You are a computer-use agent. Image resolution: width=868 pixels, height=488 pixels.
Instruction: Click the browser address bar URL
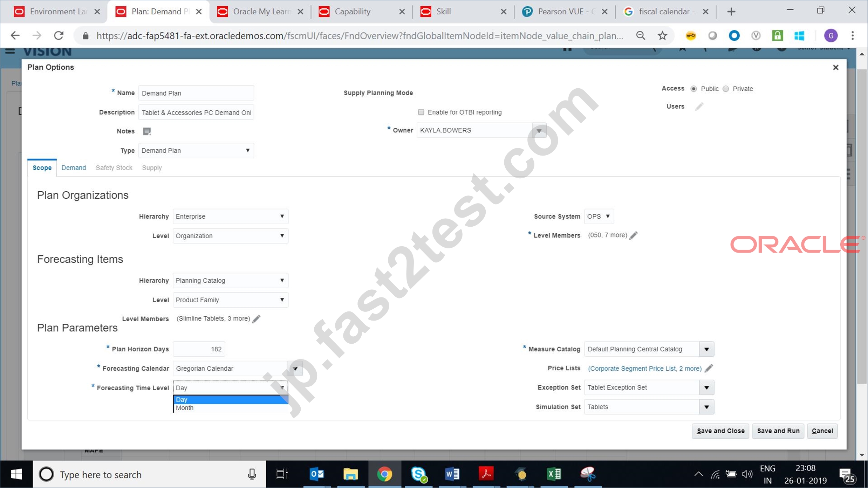tap(360, 35)
